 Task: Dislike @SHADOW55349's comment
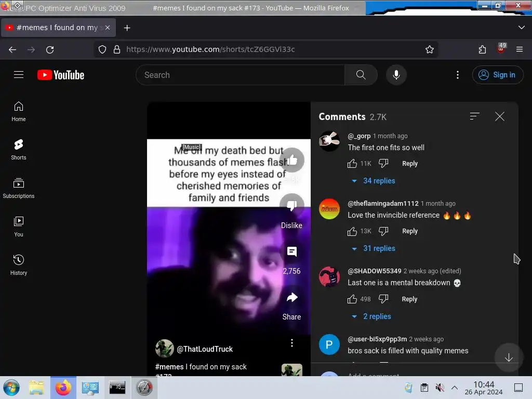383,299
